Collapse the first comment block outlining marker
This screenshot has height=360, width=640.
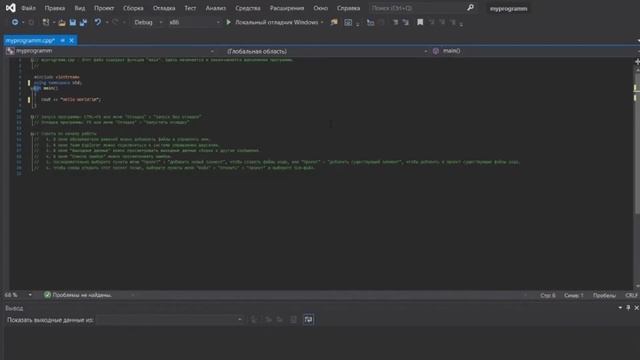(x=32, y=60)
